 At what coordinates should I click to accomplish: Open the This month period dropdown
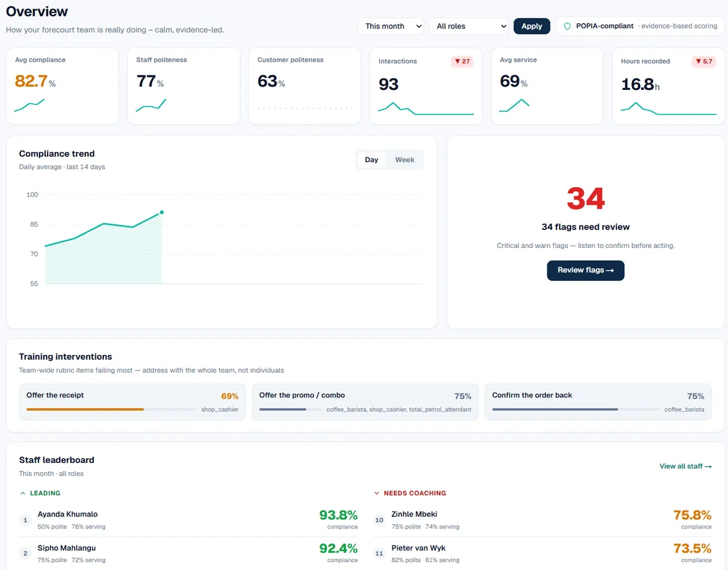[x=391, y=26]
